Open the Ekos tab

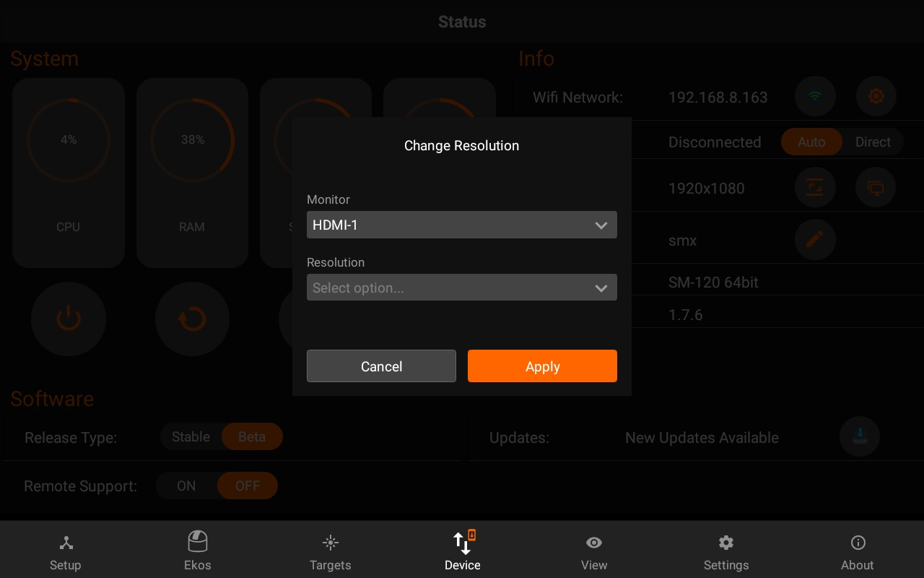(x=198, y=553)
